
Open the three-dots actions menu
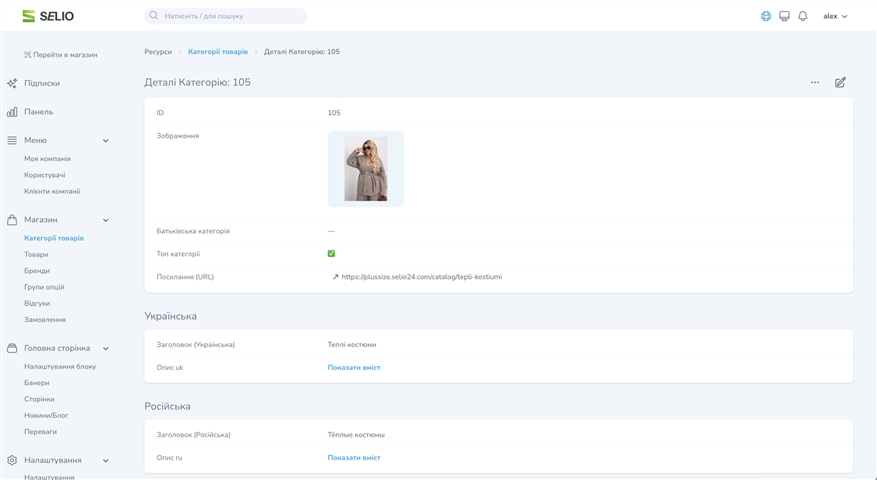coord(815,82)
